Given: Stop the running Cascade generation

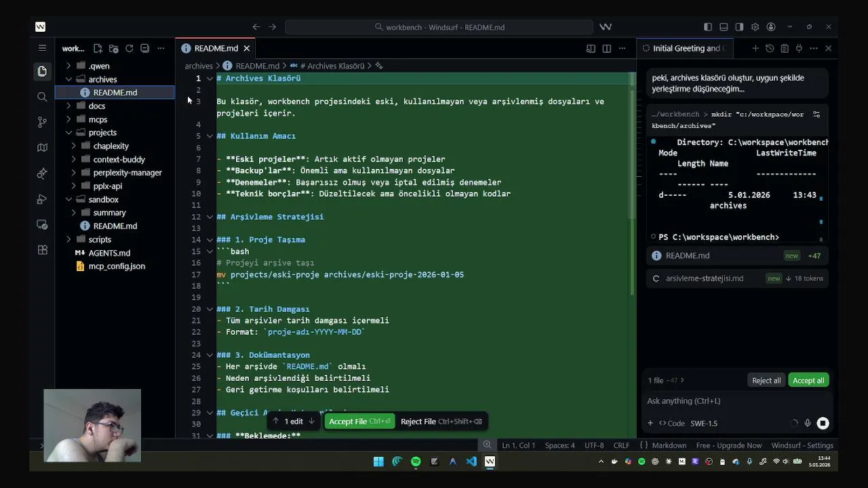Looking at the screenshot, I should pos(823,423).
